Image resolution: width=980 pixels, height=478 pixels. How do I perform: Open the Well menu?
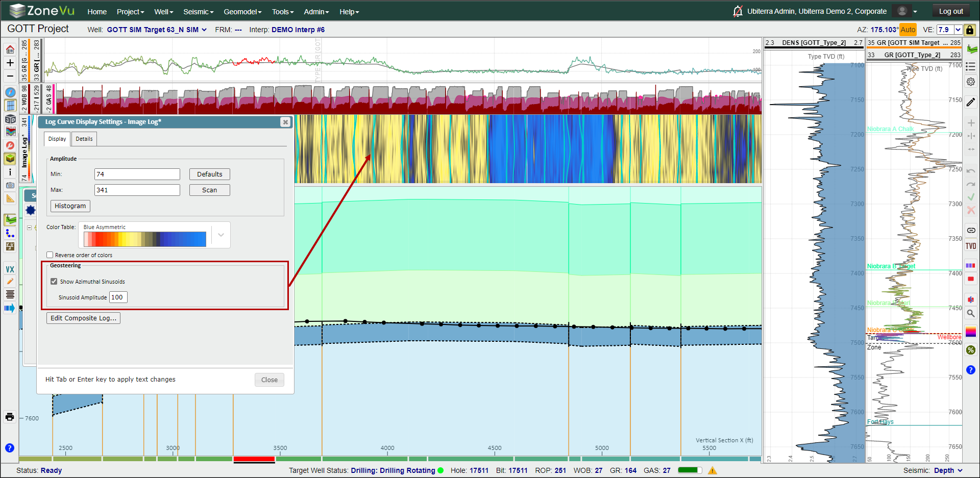(164, 12)
